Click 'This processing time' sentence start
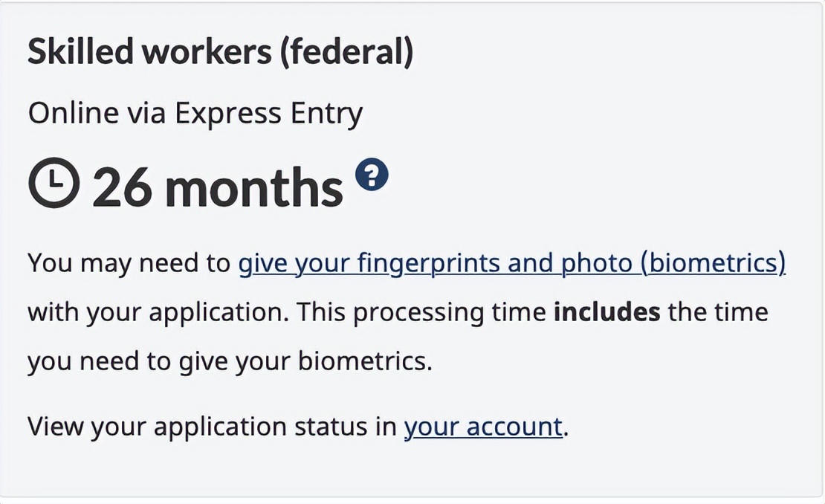The width and height of the screenshot is (825, 504). (421, 312)
